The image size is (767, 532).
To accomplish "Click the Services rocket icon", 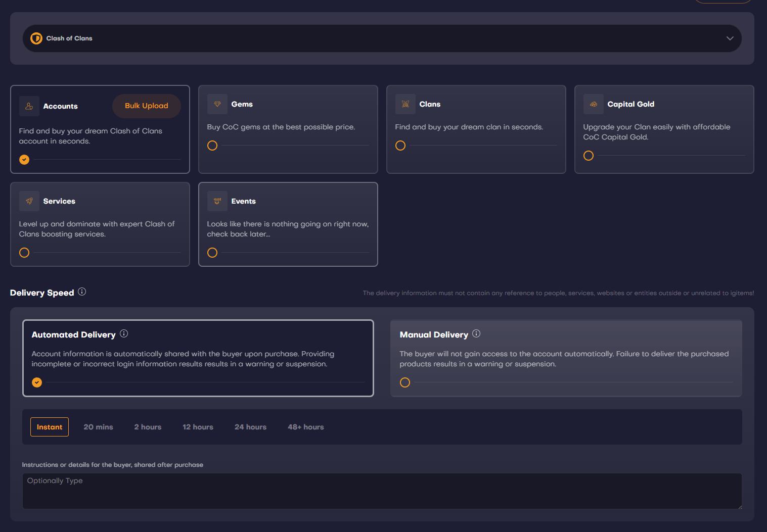I will click(x=29, y=201).
